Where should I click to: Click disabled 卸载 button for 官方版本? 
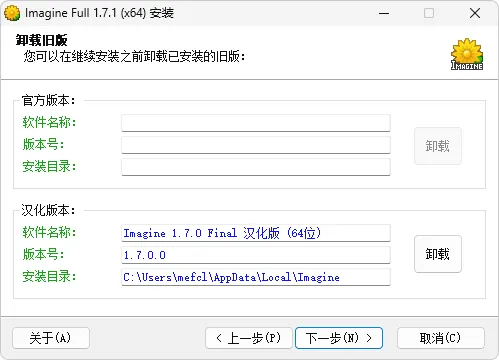[438, 146]
